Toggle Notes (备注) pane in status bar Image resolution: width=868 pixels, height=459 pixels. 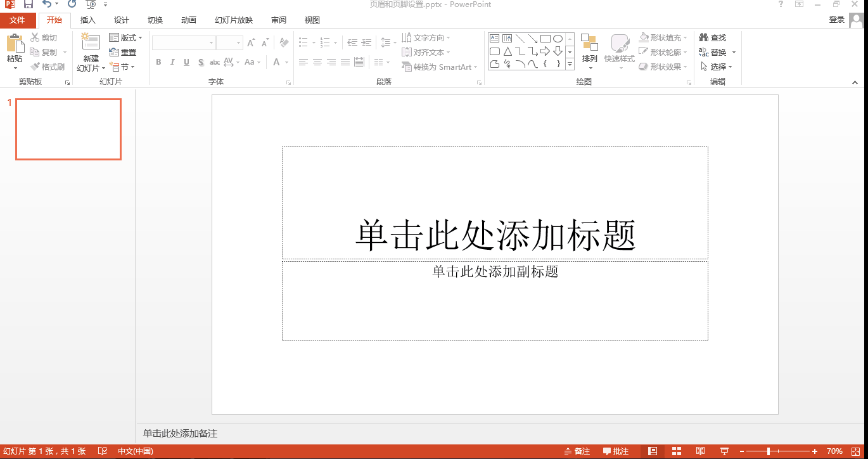coord(577,451)
